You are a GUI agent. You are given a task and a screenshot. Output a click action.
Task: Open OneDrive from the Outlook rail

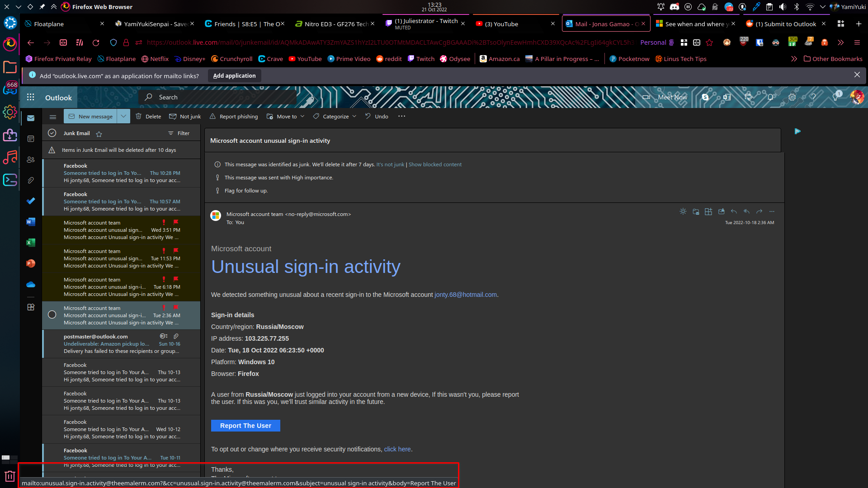(31, 284)
